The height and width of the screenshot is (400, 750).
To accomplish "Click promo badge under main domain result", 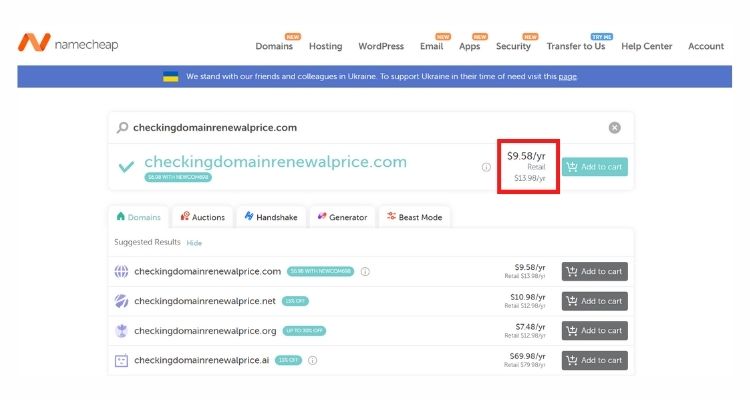I will (x=178, y=177).
